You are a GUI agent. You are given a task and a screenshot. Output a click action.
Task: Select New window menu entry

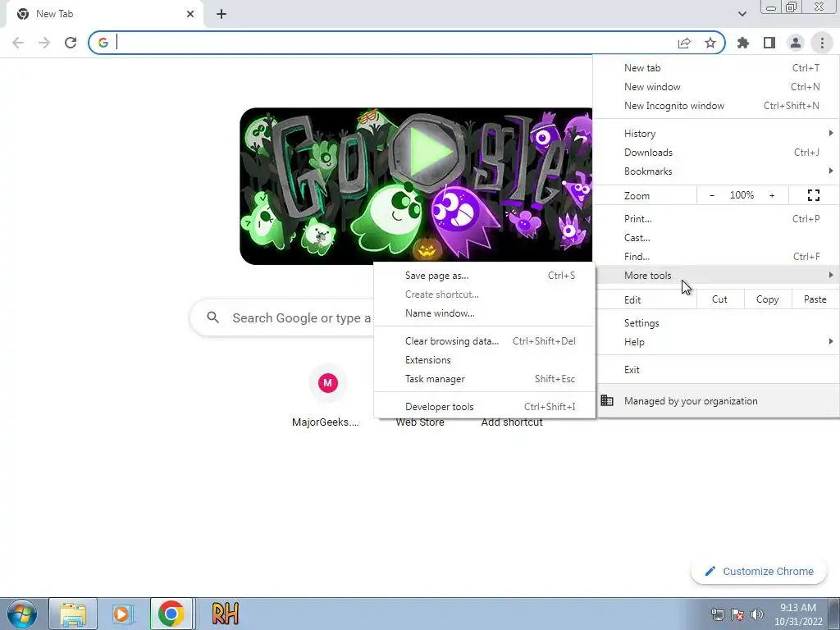click(716, 87)
